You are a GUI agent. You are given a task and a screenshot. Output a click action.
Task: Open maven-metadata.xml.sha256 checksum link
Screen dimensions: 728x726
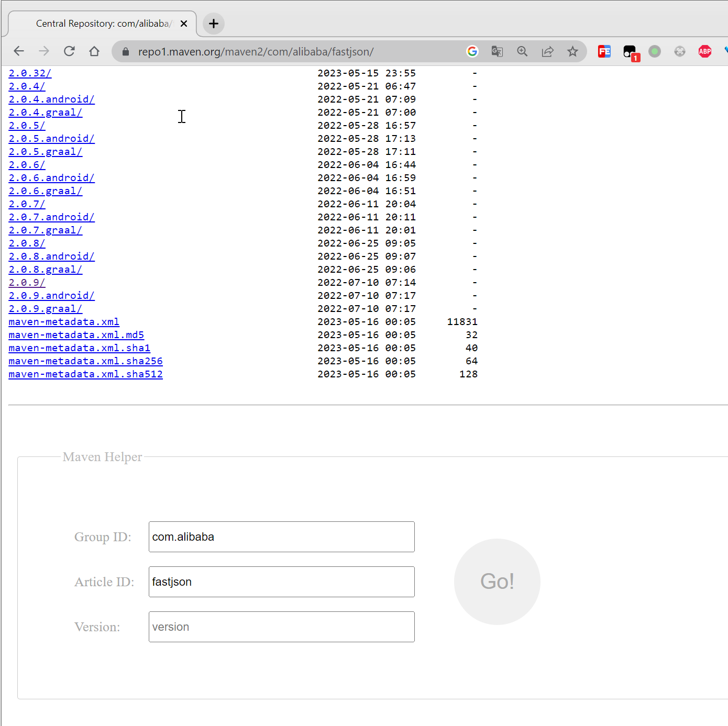85,361
